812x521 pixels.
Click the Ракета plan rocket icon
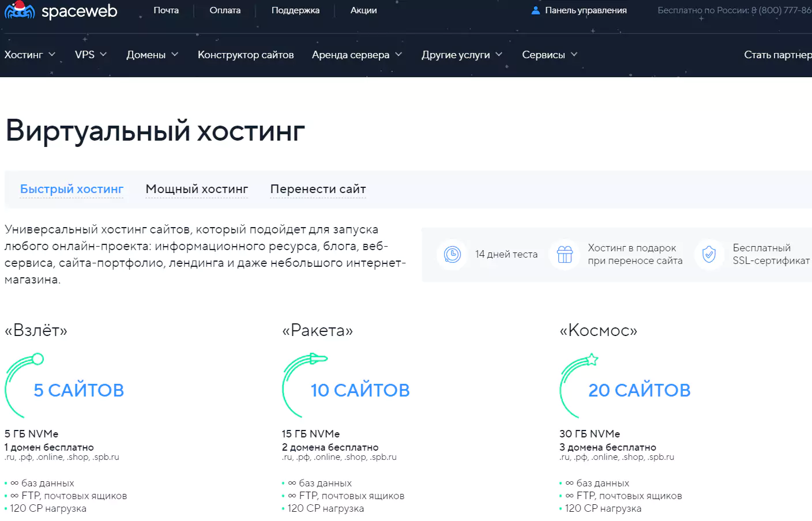click(303, 383)
